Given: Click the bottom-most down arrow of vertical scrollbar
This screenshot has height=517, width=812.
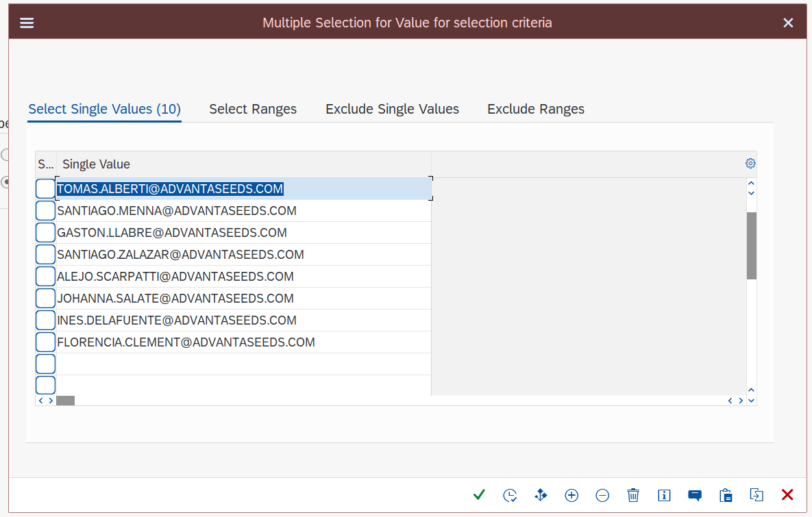Looking at the screenshot, I should tap(752, 401).
